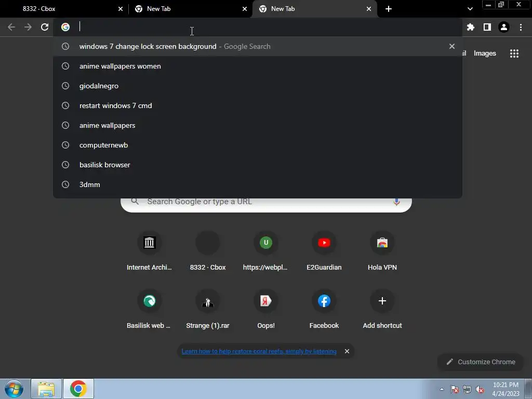
Task: Click the Show desktop strip
Action: pyautogui.click(x=528, y=389)
